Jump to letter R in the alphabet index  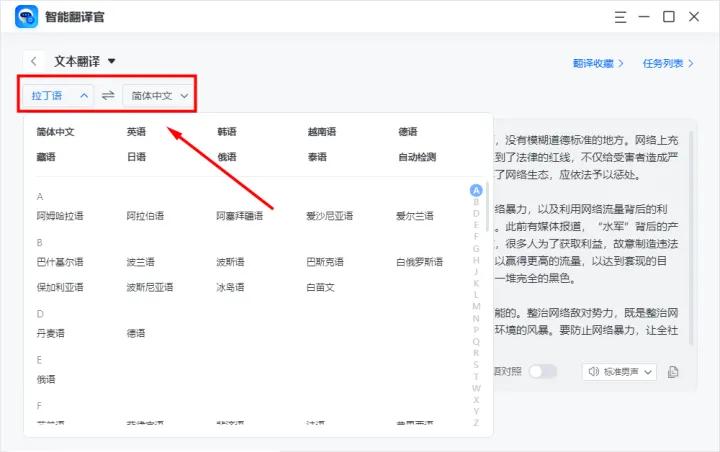click(x=476, y=353)
